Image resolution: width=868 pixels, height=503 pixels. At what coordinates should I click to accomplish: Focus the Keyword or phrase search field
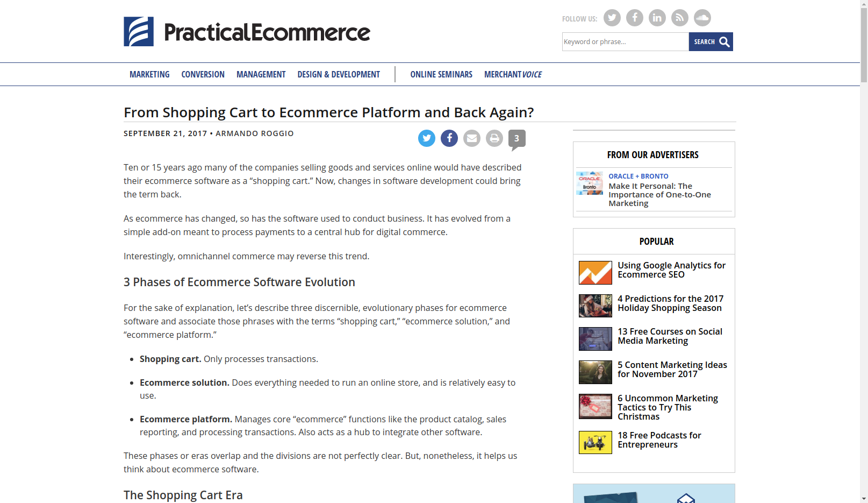[625, 41]
